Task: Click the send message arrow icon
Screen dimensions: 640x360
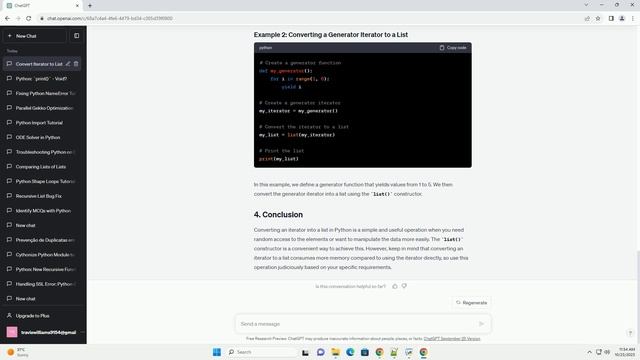Action: (482, 324)
